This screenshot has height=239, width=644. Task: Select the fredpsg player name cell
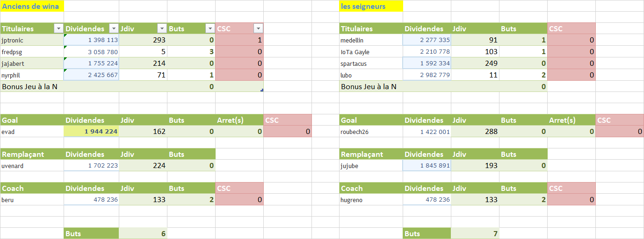pyautogui.click(x=32, y=52)
